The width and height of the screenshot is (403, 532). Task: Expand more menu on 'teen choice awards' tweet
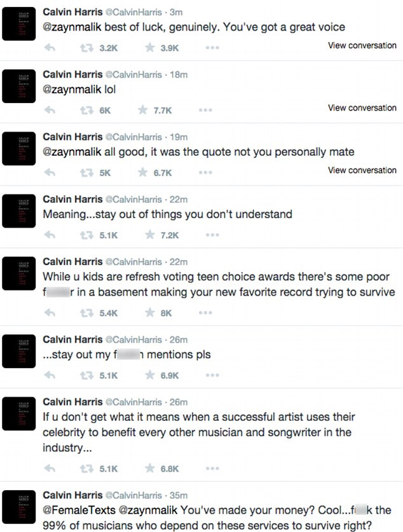(205, 313)
